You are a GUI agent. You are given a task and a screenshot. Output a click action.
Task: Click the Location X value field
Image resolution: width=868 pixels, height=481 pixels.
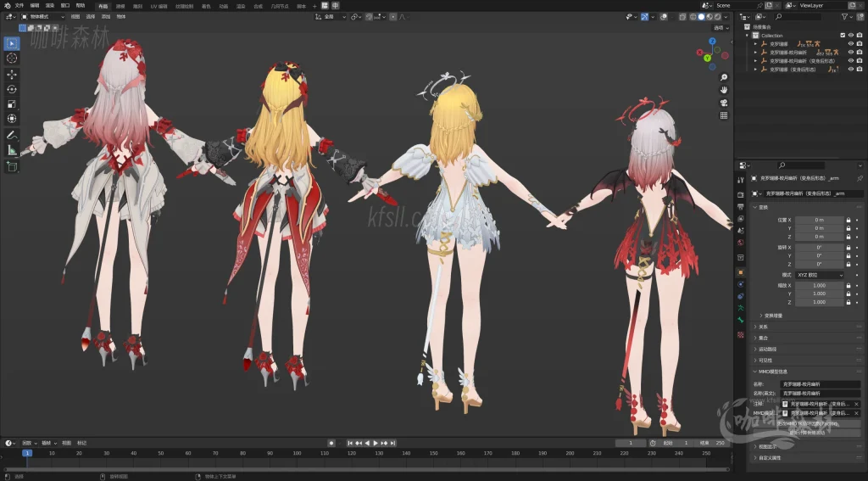point(820,220)
